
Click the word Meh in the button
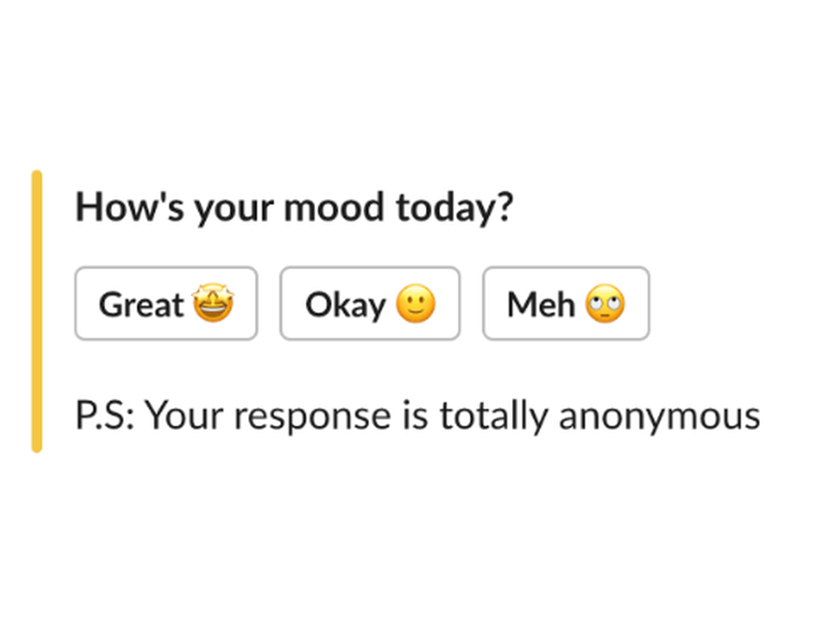(x=541, y=304)
